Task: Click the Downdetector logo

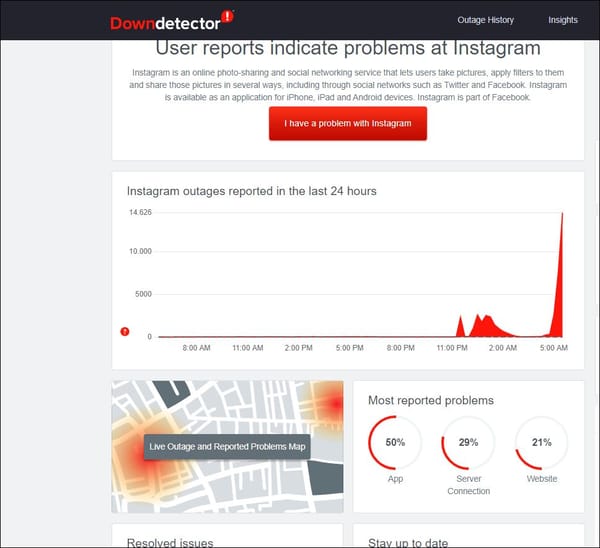Action: (172, 21)
